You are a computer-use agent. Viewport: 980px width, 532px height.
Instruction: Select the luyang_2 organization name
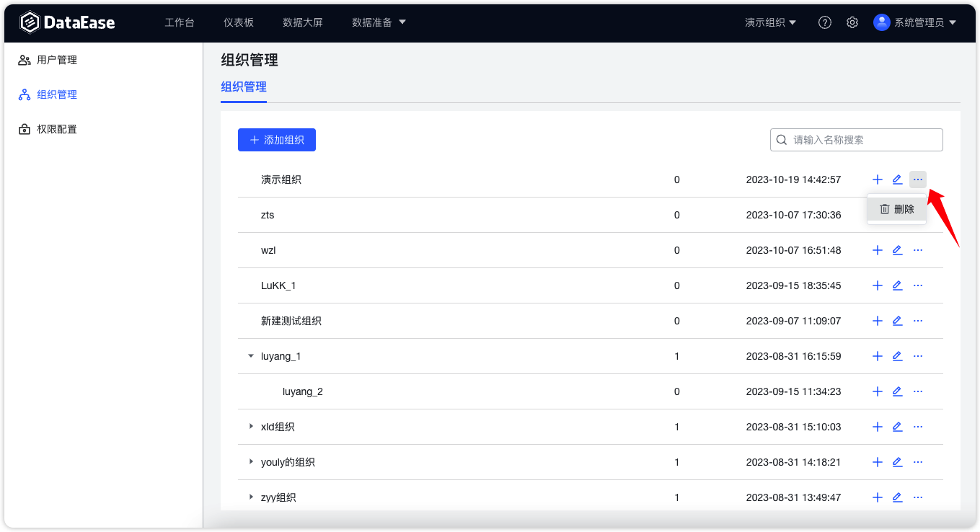(x=303, y=391)
